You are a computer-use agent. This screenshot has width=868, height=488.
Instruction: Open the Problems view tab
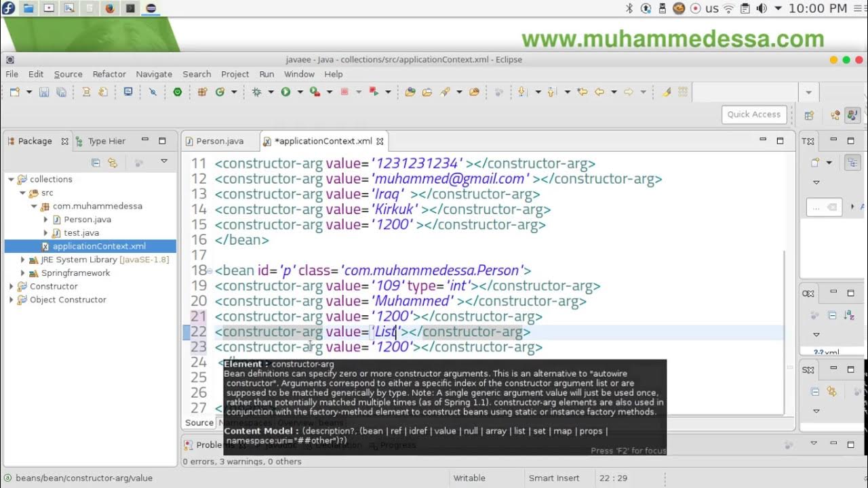(x=214, y=445)
